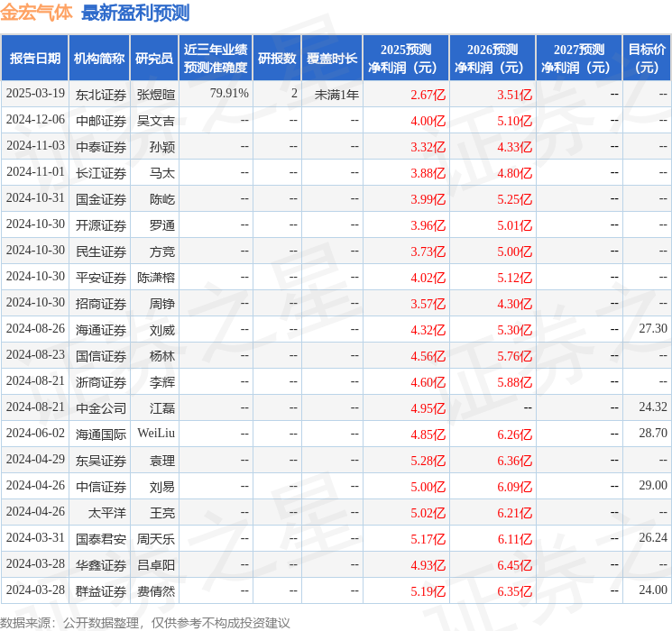Click the 3.57亿 forecast value
Screen dimensions: 672x631
coord(428,304)
